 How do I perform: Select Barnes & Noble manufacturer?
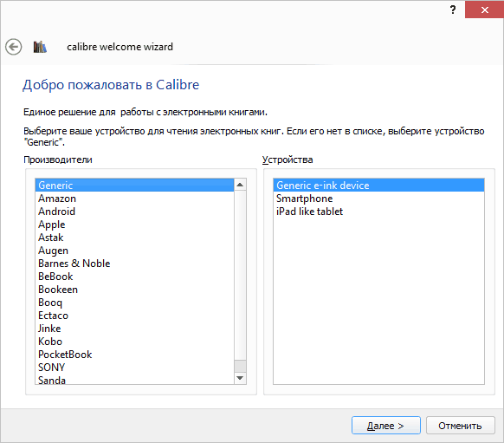pos(134,264)
